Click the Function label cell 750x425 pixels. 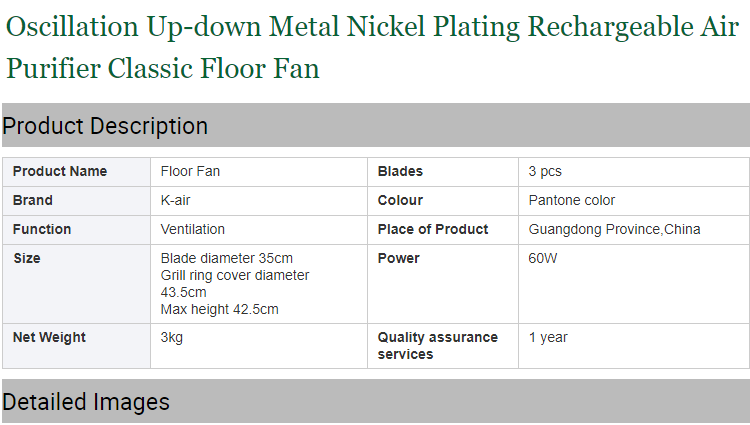pos(77,230)
